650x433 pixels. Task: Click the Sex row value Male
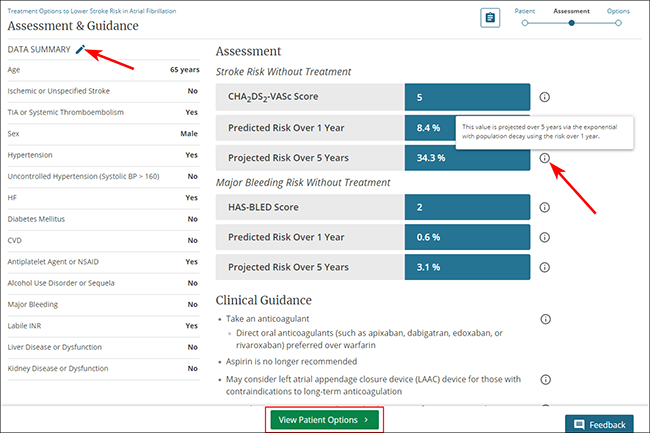[x=189, y=133]
